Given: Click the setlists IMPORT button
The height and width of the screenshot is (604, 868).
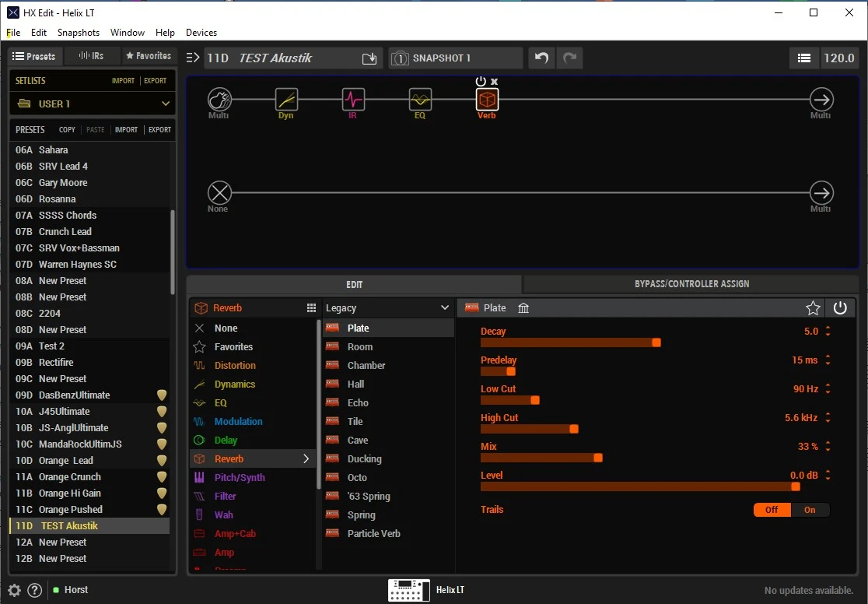Looking at the screenshot, I should click(123, 81).
